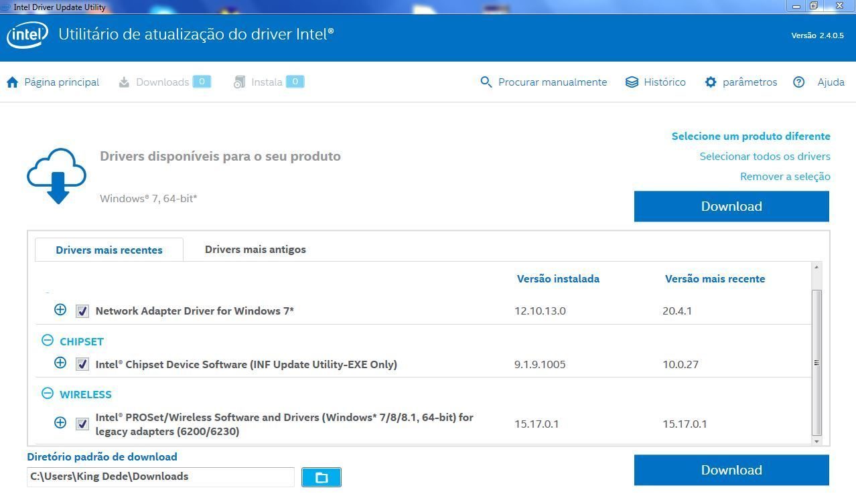Open Downloads section in navigation
Viewport: 856px width, 504px height.
pos(162,82)
